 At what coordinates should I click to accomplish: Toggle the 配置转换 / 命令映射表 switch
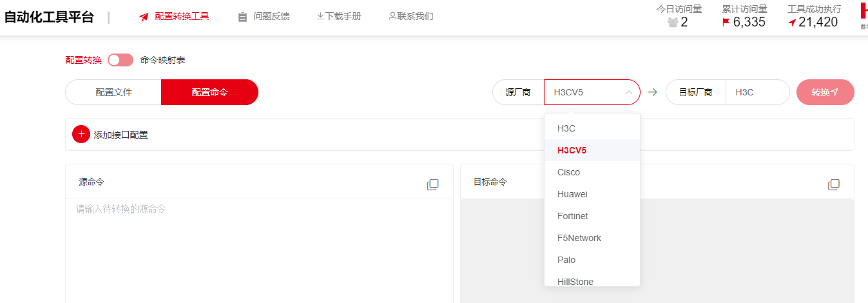(x=121, y=60)
